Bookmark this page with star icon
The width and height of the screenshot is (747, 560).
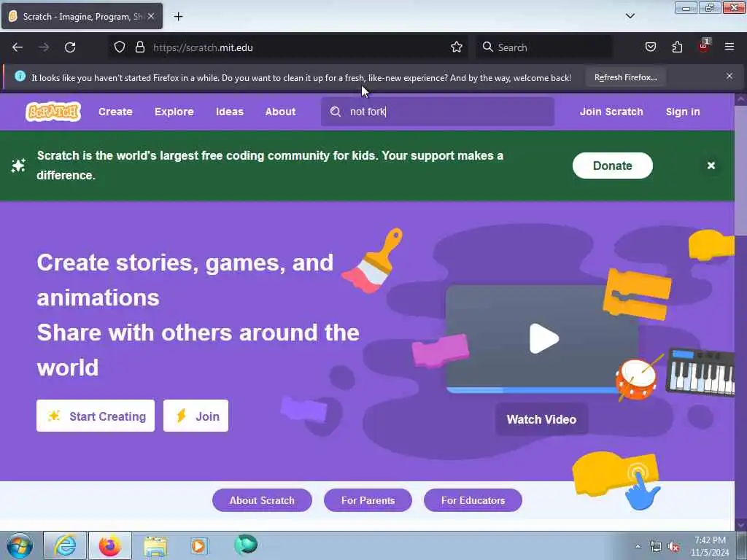pyautogui.click(x=457, y=47)
